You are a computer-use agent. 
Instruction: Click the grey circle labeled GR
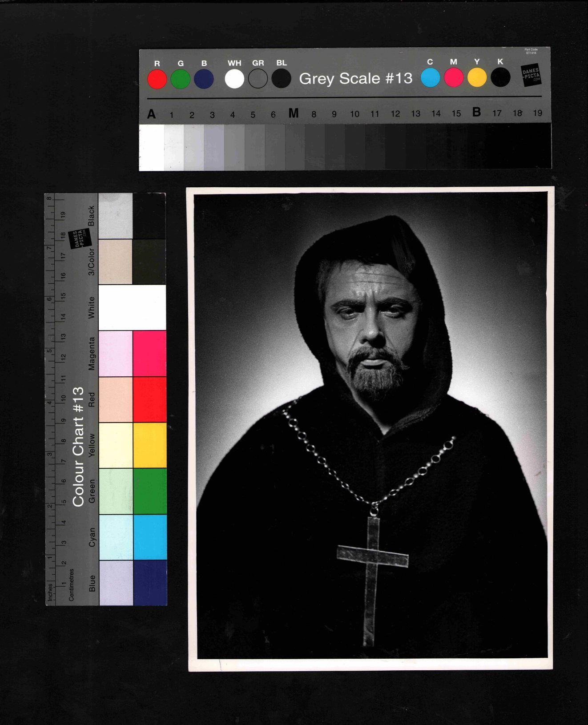click(x=258, y=79)
